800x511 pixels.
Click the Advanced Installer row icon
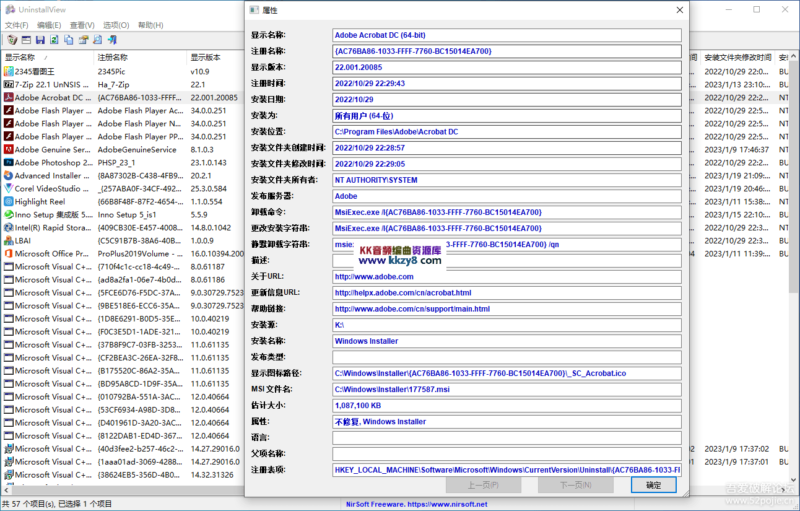click(9, 175)
